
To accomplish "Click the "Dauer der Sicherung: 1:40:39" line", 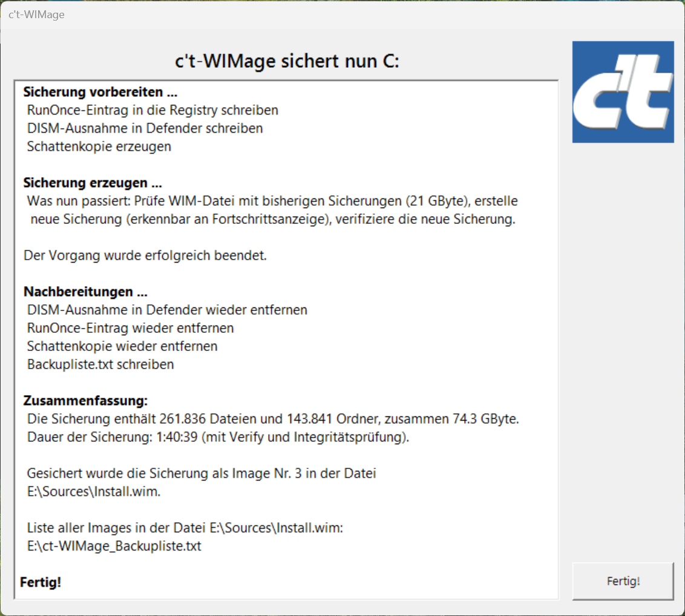I will point(218,437).
